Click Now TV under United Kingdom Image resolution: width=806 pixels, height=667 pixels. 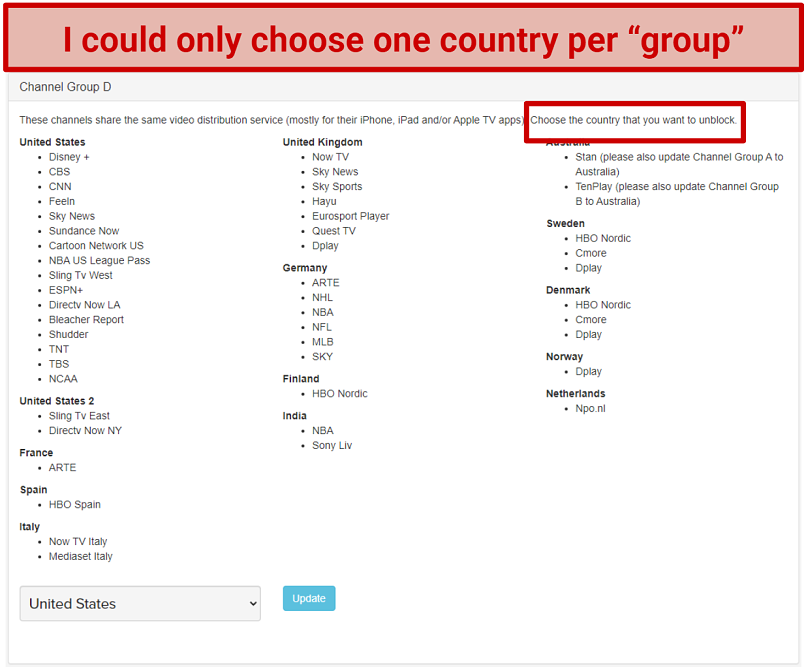click(331, 157)
